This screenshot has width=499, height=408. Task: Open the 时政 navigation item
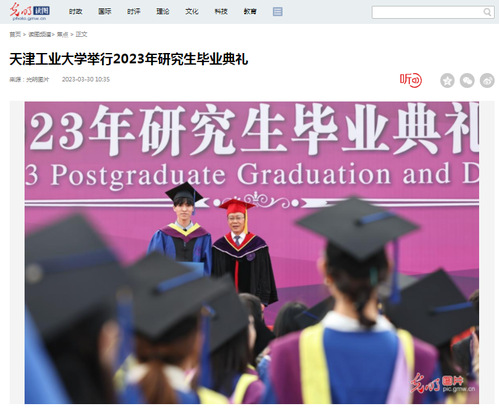tap(75, 12)
